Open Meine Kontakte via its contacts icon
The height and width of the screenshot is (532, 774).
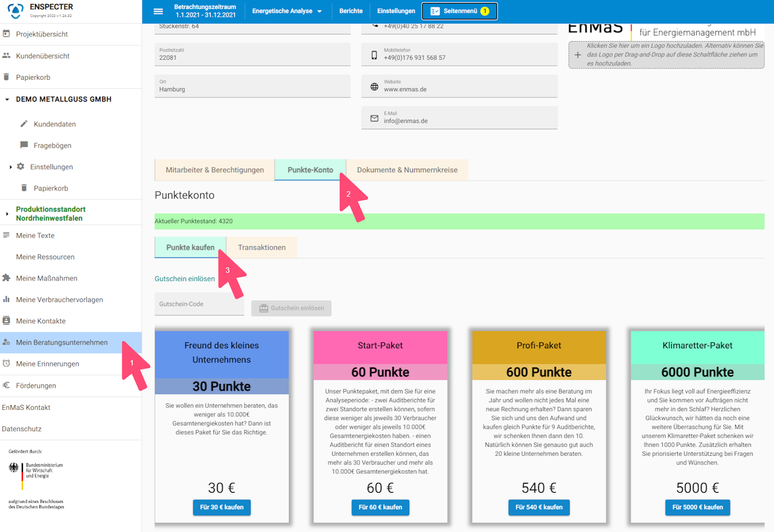7,321
